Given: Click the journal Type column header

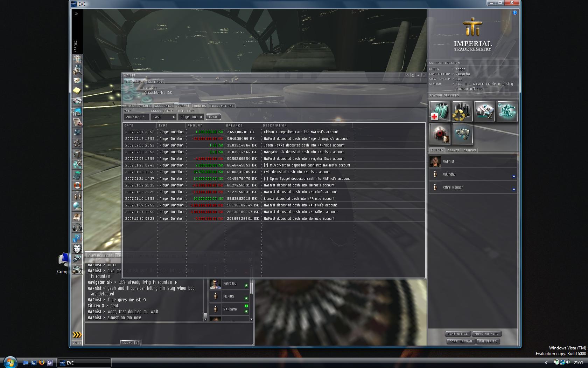Looking at the screenshot, I should pyautogui.click(x=171, y=125).
